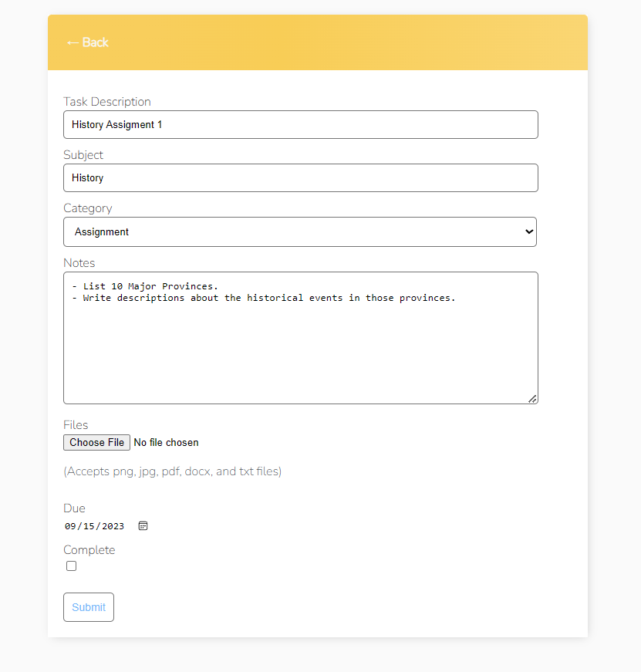The height and width of the screenshot is (672, 641).
Task: Click the "No file chosen" label
Action: coord(166,442)
